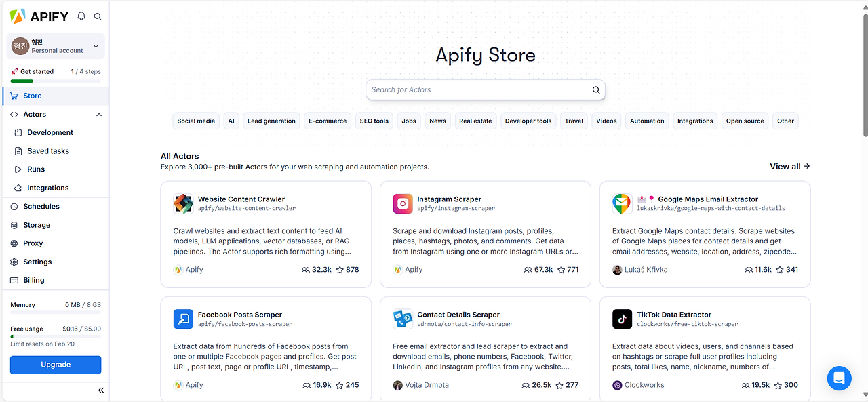The image size is (868, 402).
Task: Click the Upgrade button
Action: coord(56,365)
